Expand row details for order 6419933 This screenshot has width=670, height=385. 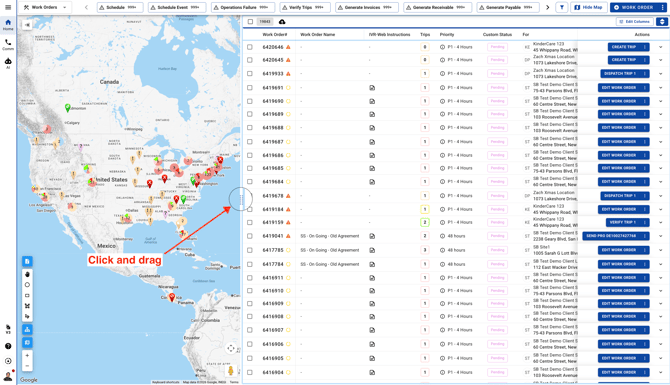pyautogui.click(x=661, y=73)
